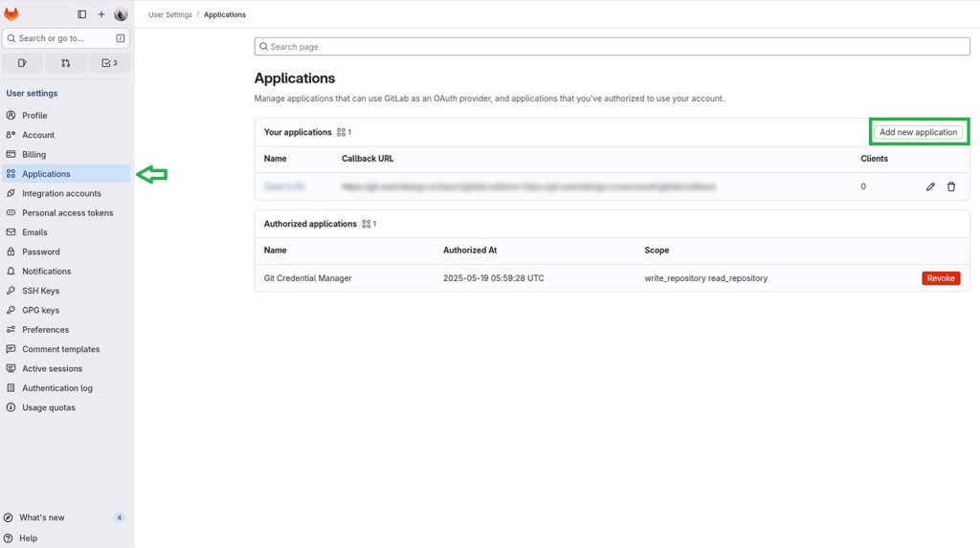Click User Settings breadcrumb link

pos(169,15)
